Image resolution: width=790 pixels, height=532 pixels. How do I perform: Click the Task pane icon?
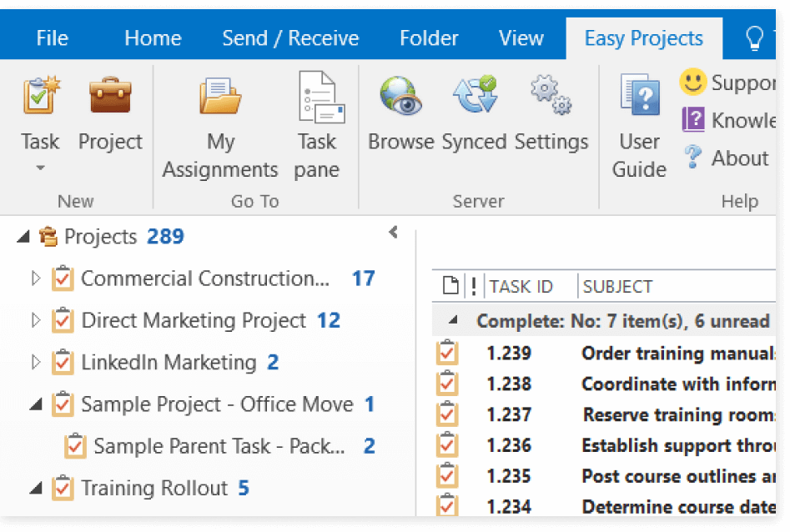(321, 97)
